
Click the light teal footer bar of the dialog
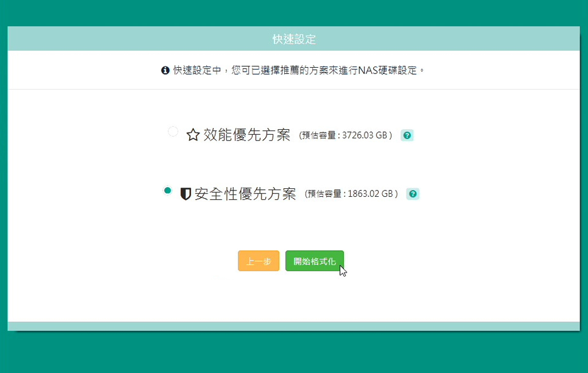(x=293, y=326)
